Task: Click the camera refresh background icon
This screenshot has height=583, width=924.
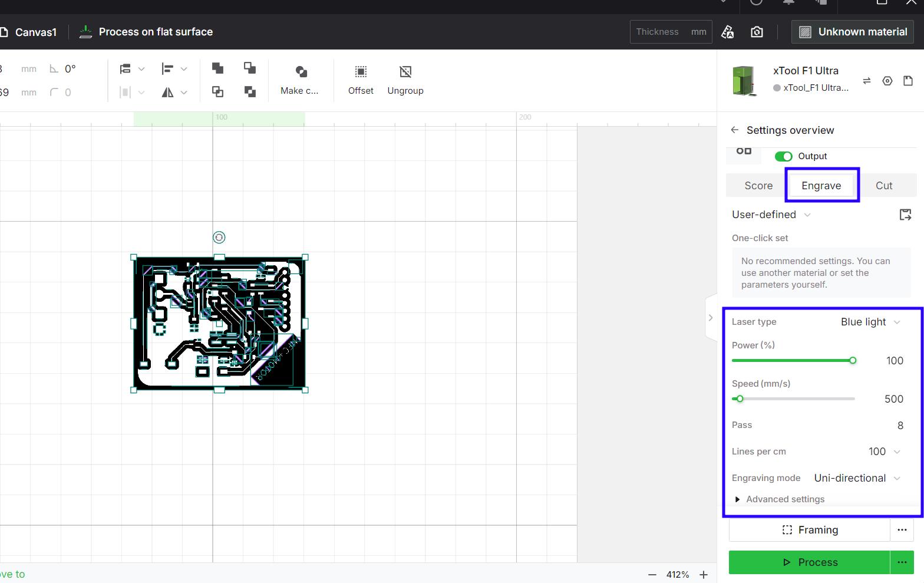Action: click(x=757, y=32)
